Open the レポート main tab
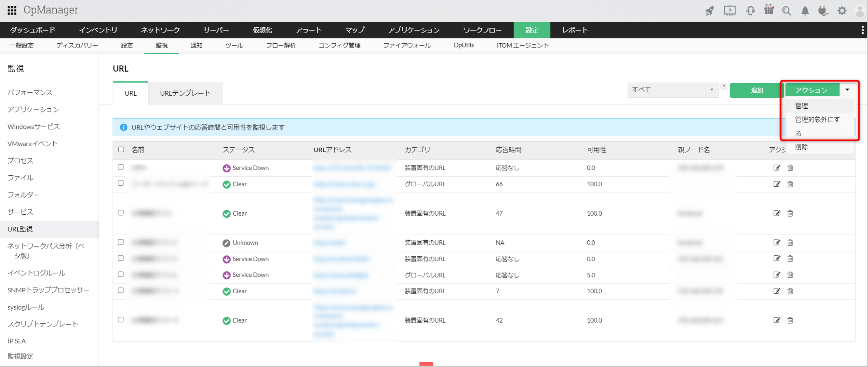Viewport: 868px width, 367px height. click(x=575, y=30)
